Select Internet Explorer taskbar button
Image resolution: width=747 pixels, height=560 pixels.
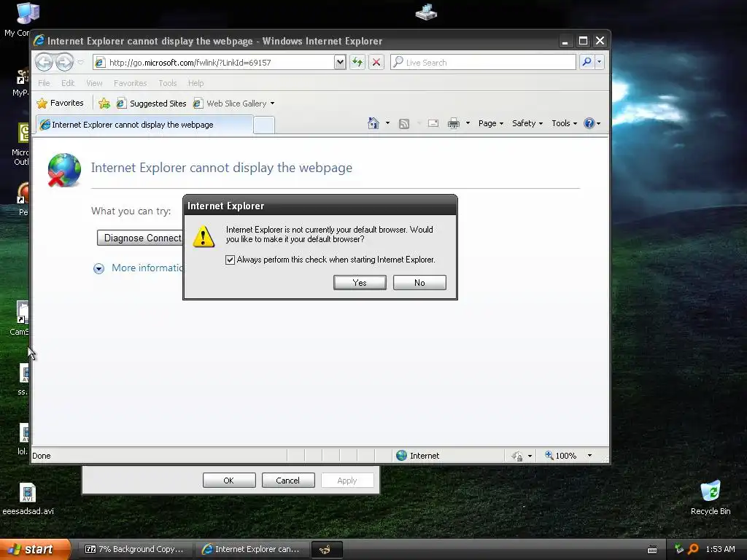point(251,549)
